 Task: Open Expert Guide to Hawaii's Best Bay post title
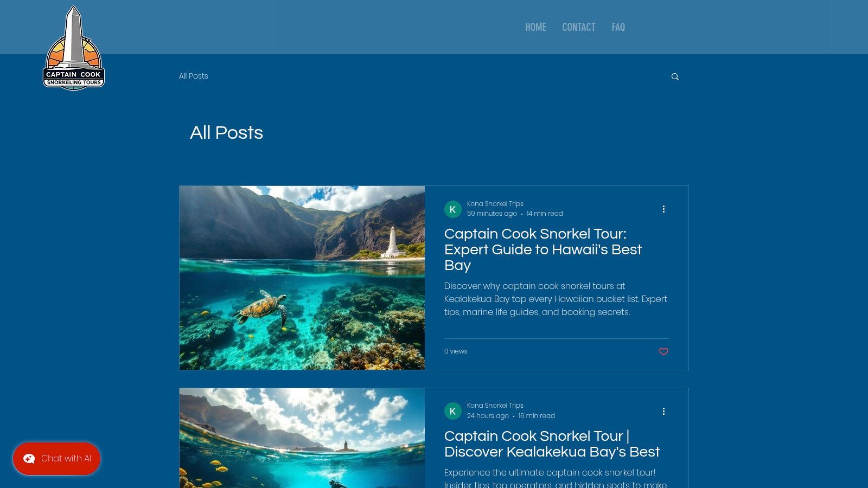[543, 249]
